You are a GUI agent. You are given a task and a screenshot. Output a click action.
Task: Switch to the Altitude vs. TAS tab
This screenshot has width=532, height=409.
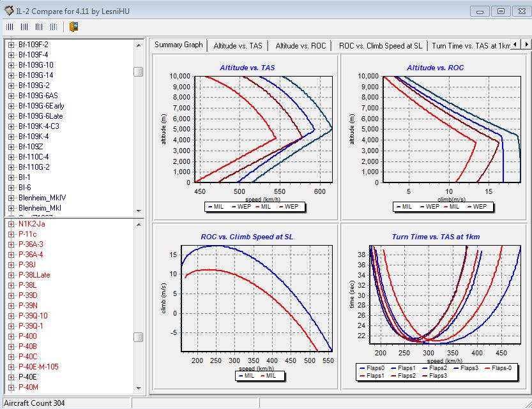238,45
